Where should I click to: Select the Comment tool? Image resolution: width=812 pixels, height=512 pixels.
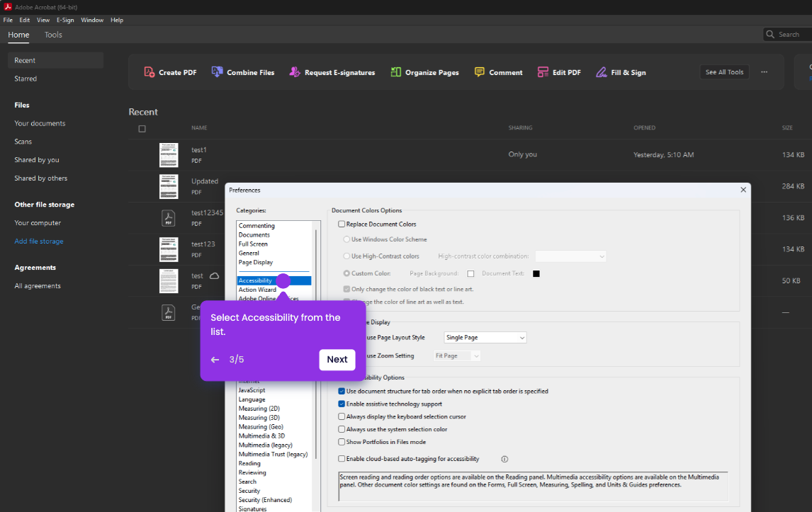498,72
